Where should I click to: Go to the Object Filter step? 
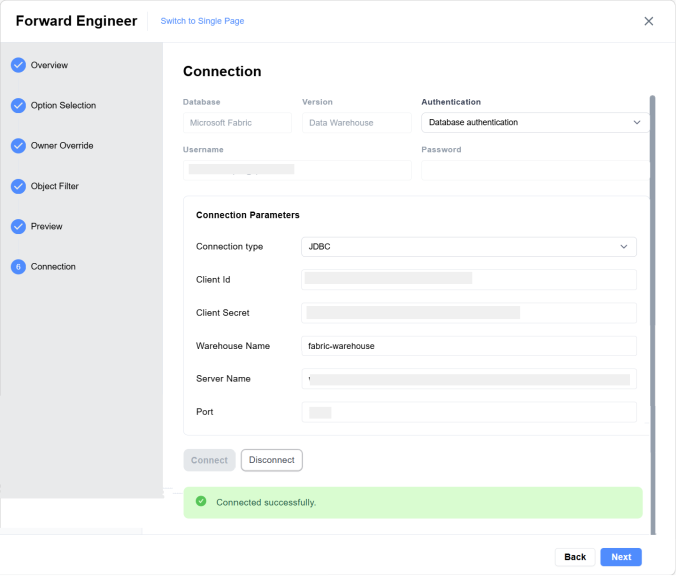pos(55,186)
